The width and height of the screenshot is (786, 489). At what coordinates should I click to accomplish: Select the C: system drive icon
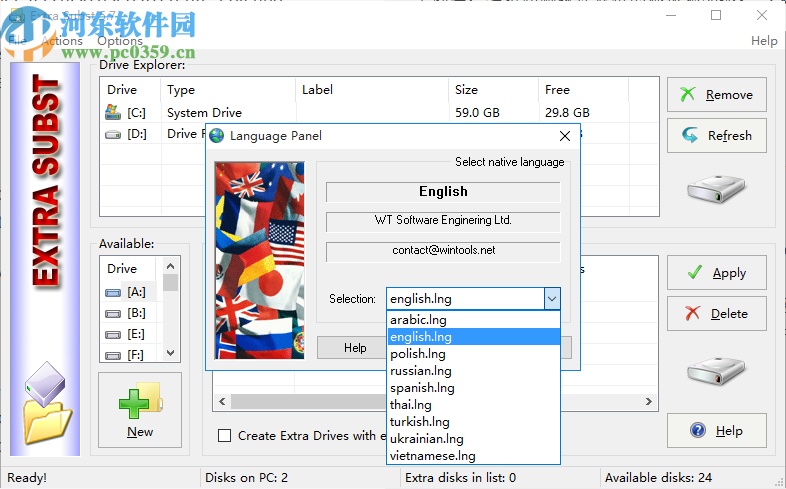point(113,112)
